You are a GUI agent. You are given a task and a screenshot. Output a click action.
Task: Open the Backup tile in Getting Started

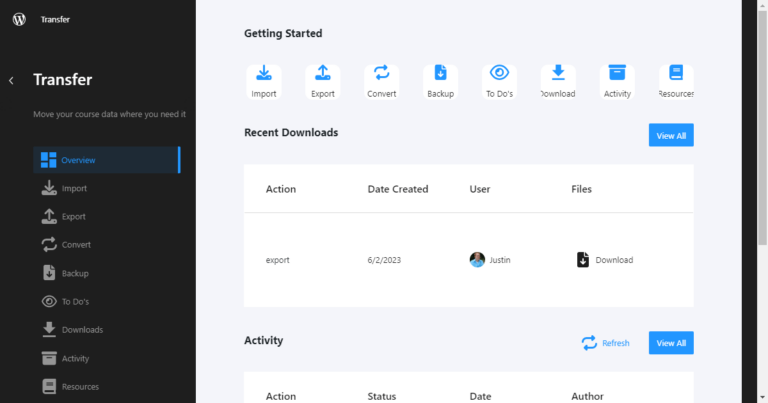pos(440,82)
